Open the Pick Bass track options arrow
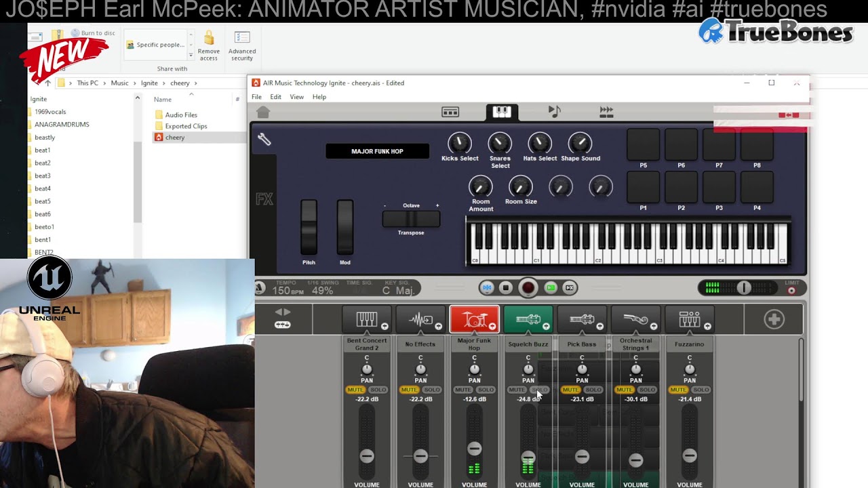The image size is (868, 488). tap(599, 327)
